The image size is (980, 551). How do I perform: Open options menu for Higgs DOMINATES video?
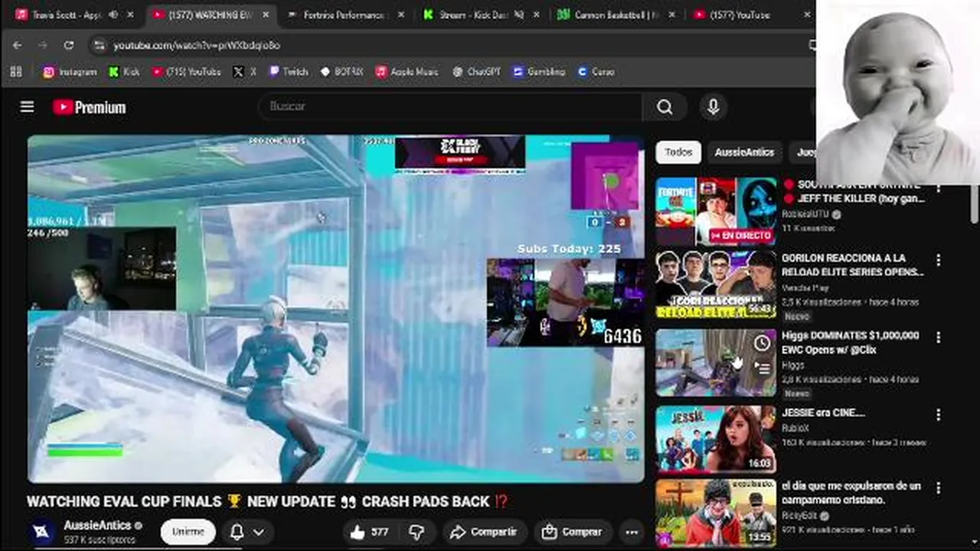pyautogui.click(x=938, y=337)
